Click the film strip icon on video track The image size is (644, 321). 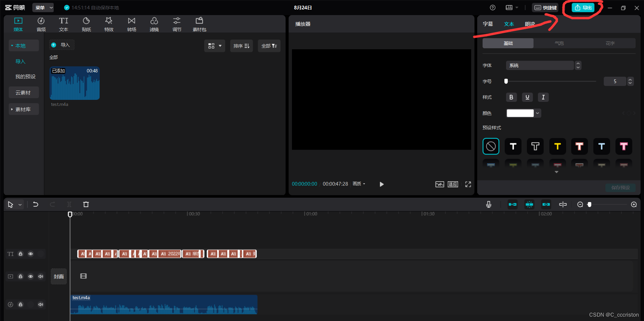[84, 276]
